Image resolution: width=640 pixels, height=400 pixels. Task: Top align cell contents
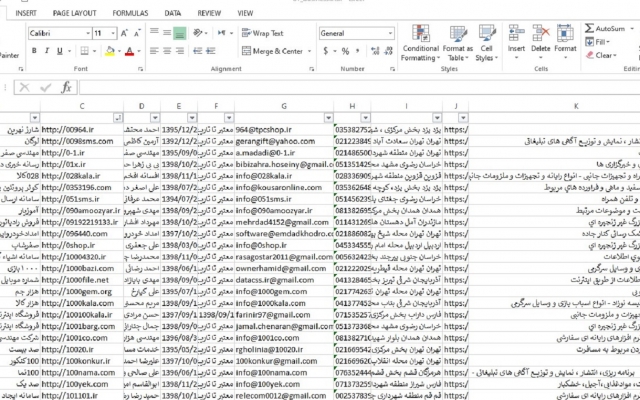click(154, 33)
